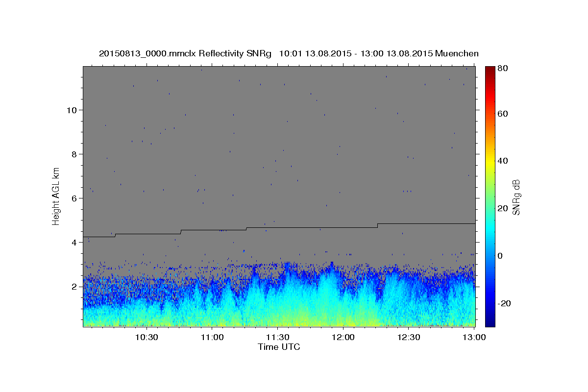The width and height of the screenshot is (588, 392).
Task: Click the 13:00 time tick label
Action: click(x=474, y=337)
